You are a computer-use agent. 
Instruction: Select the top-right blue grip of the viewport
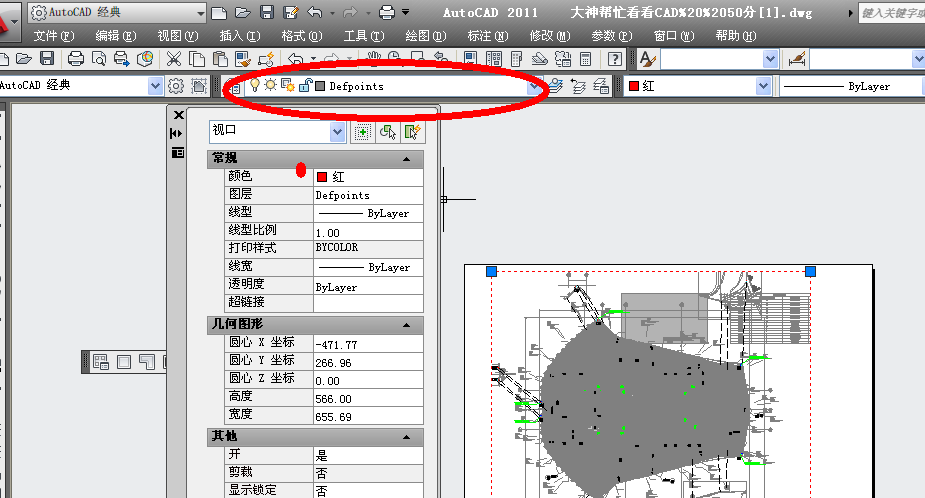(811, 271)
